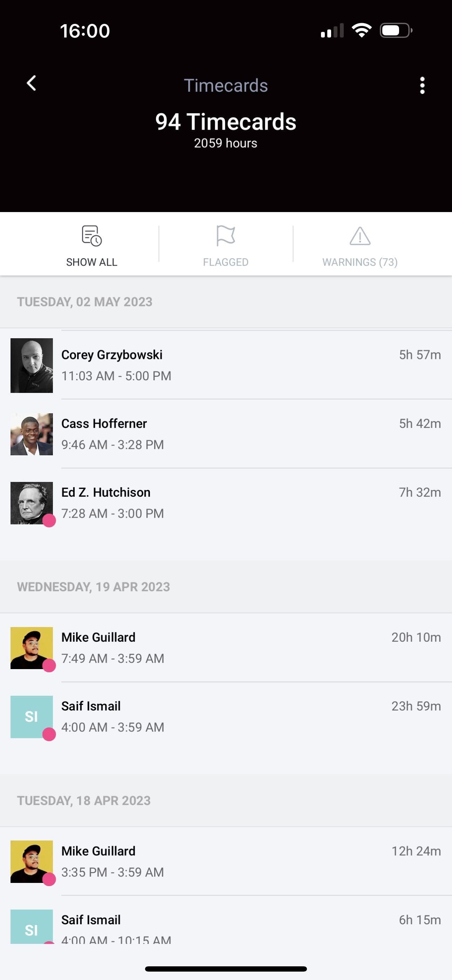Tap the Warnings triangle icon

(x=360, y=236)
